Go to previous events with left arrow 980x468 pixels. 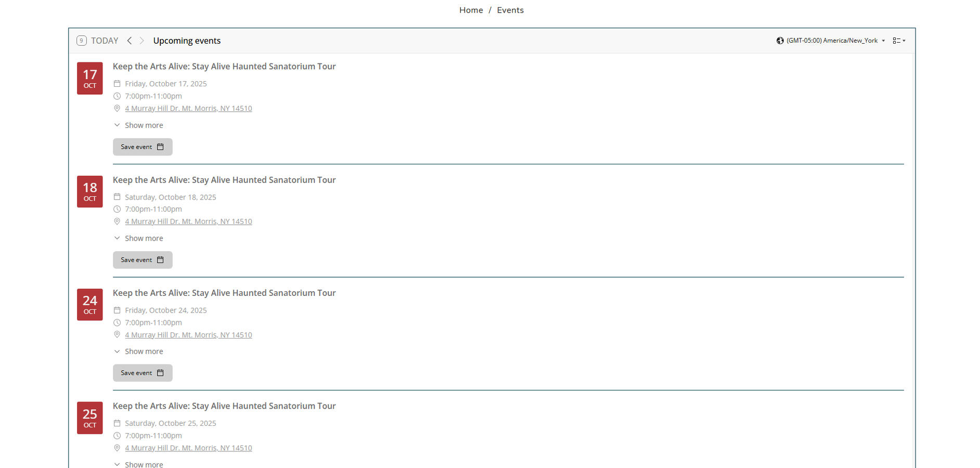(130, 41)
